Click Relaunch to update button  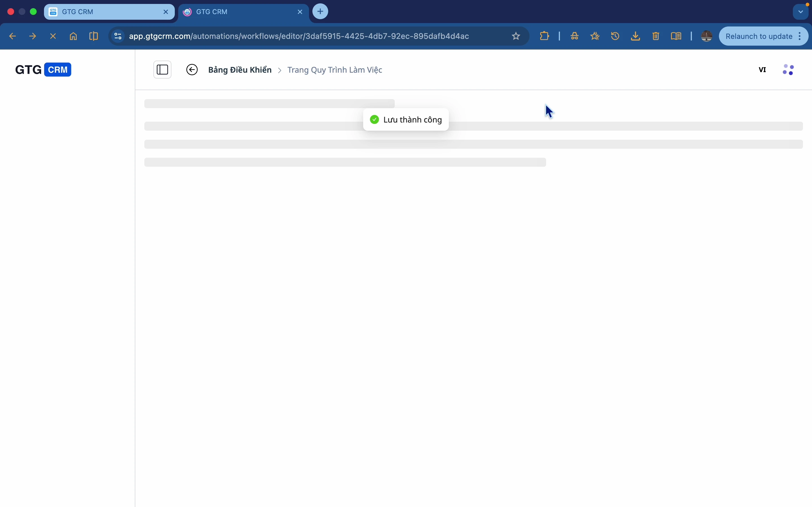tap(759, 36)
